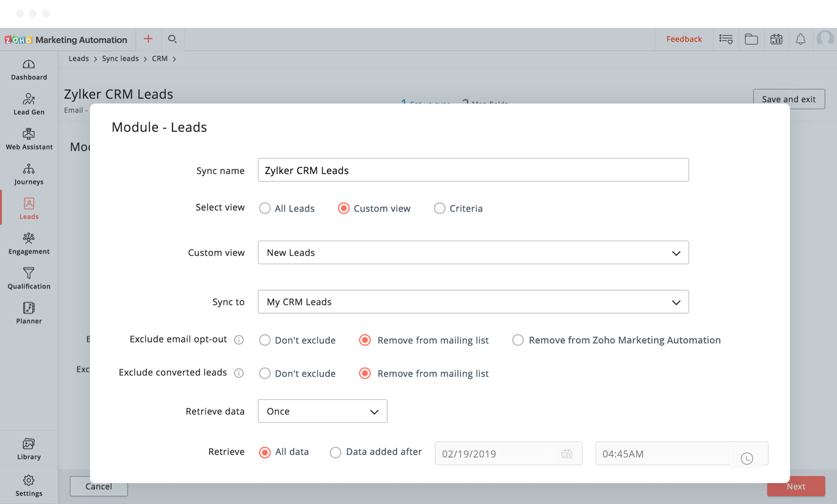
Task: Click the Zoho Marketing Automation logo
Action: coord(66,40)
